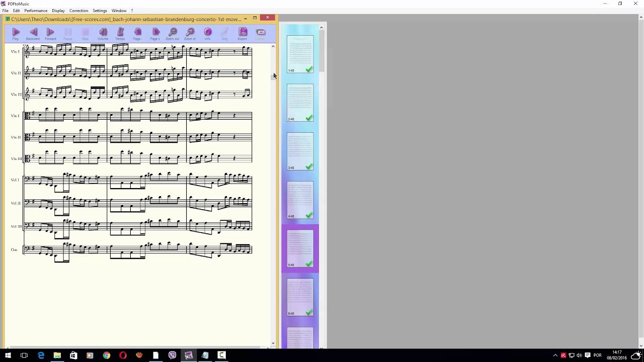Click the Zoom in magnifier
The width and height of the screenshot is (644, 362).
pyautogui.click(x=190, y=33)
